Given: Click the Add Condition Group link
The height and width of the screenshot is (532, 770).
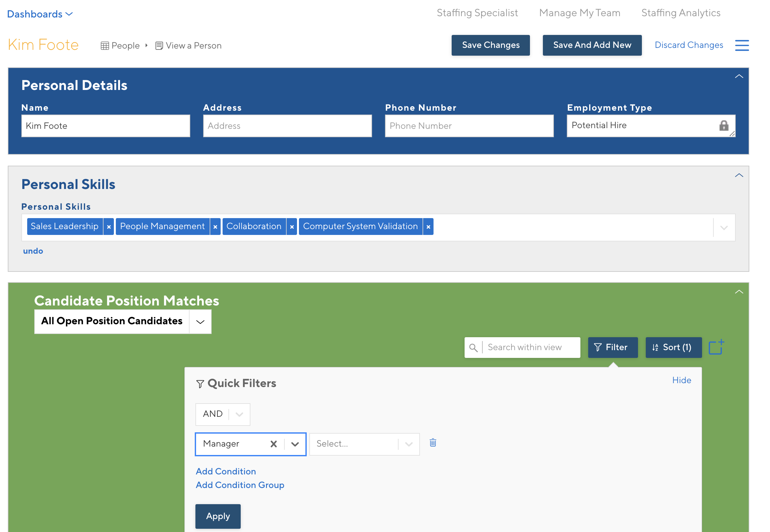Looking at the screenshot, I should point(240,485).
